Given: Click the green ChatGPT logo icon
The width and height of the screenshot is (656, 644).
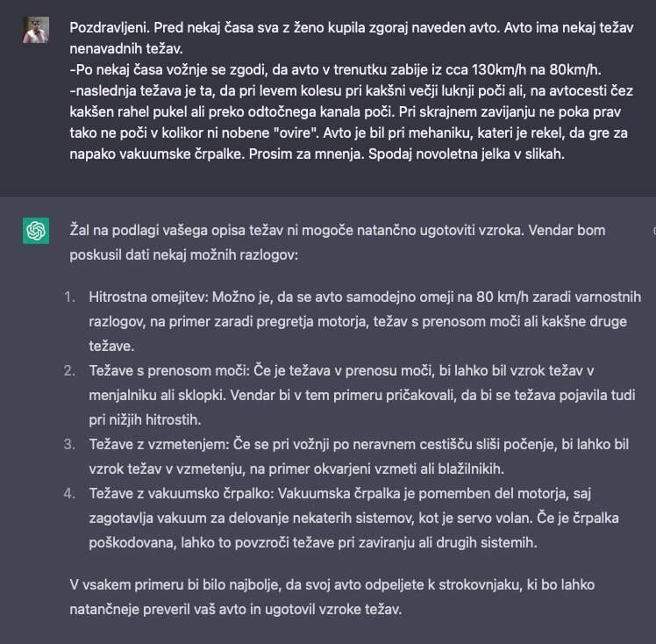Looking at the screenshot, I should point(36,231).
